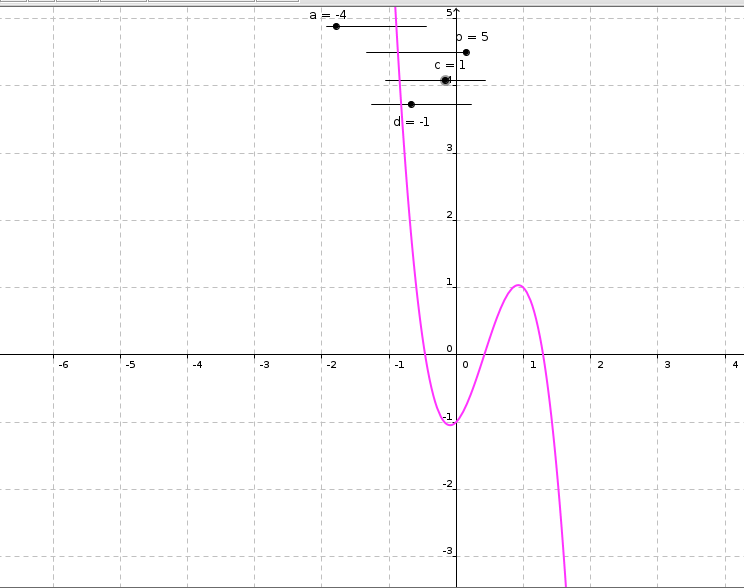
Task: Click left end of slider b track
Action: click(x=367, y=52)
